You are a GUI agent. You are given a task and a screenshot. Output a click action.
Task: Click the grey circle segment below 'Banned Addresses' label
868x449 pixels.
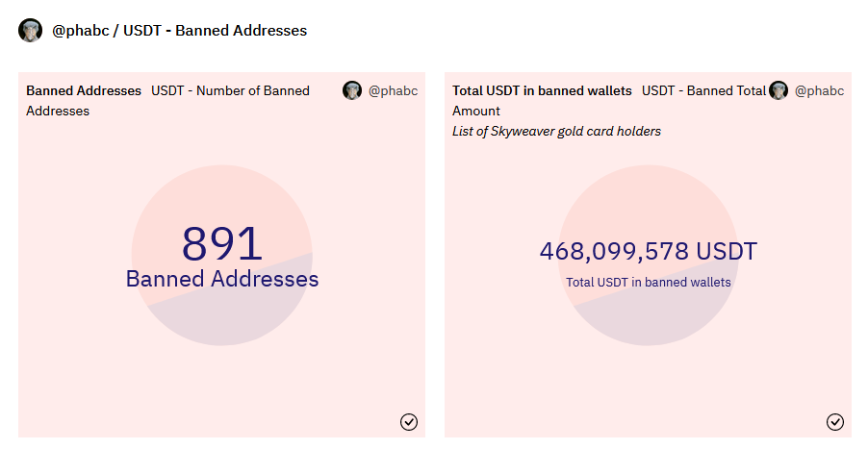pos(231,317)
